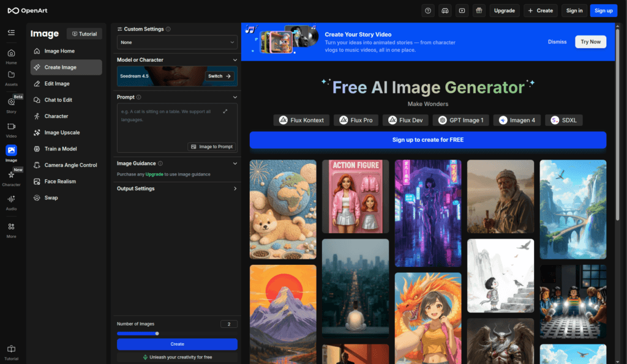Viewport: 627px width, 364px height.
Task: Select Create Image menu item
Action: [x=66, y=67]
